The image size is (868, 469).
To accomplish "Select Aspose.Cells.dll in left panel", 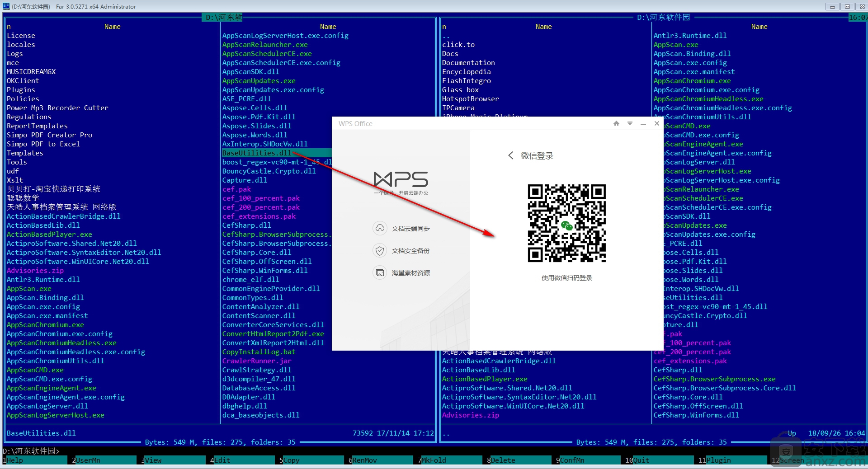I will (x=255, y=108).
